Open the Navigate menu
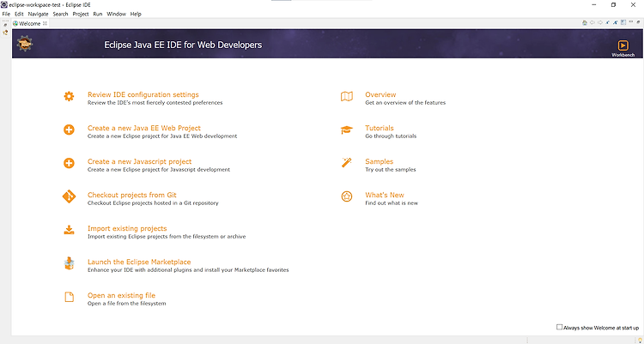The width and height of the screenshot is (644, 344). [38, 14]
